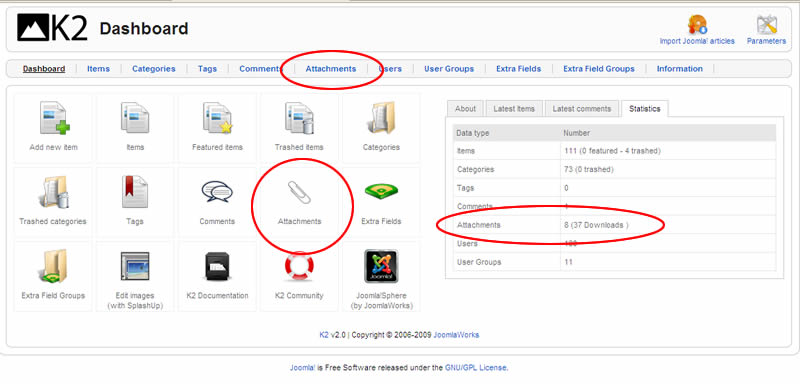
Task: Click the Attachments row label in statistics
Action: 479,225
